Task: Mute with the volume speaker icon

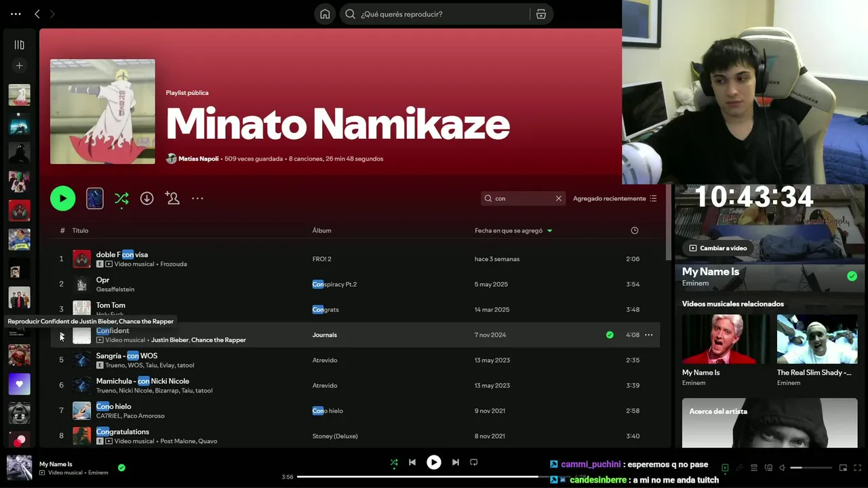Action: click(x=782, y=468)
